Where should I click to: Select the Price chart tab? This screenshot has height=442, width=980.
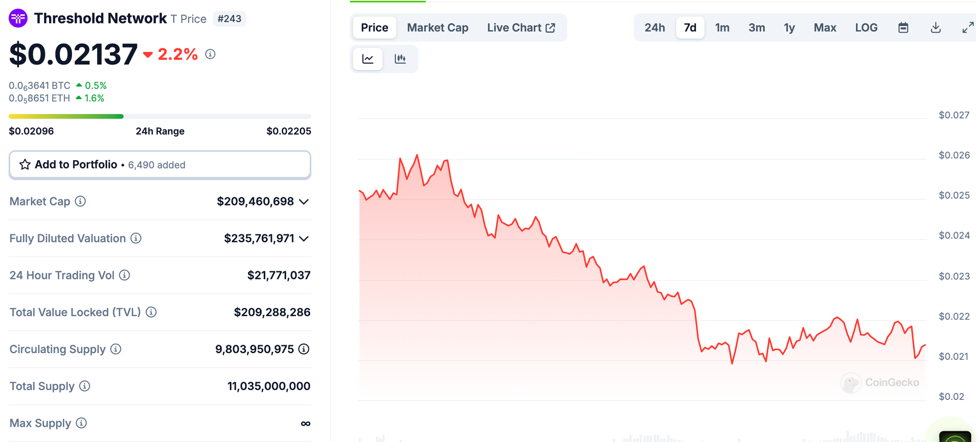[374, 28]
